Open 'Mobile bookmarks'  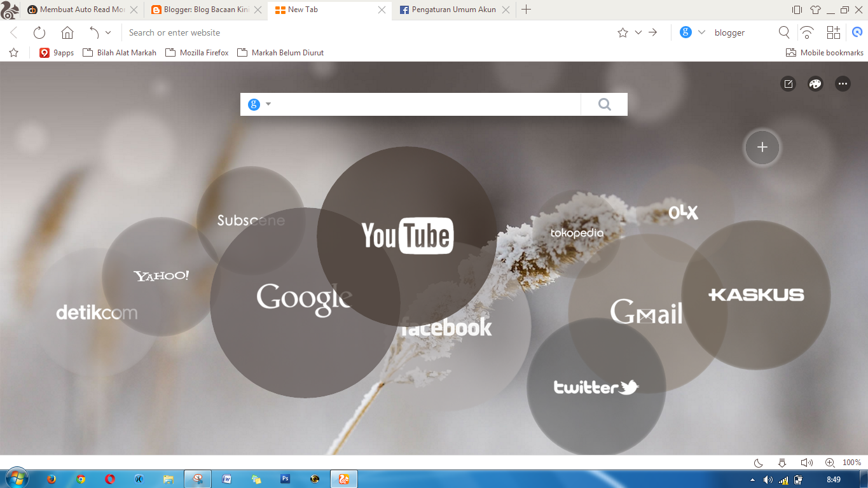point(825,53)
